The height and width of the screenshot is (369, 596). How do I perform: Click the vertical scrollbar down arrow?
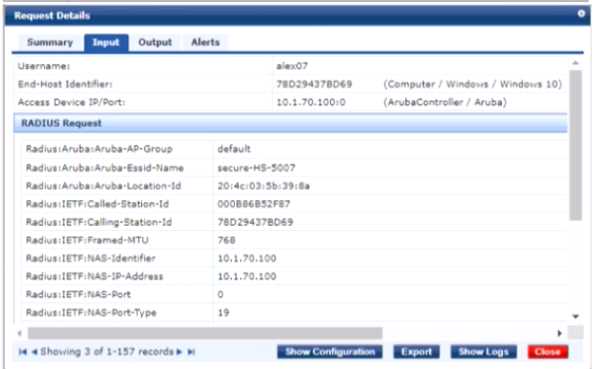[x=575, y=316]
